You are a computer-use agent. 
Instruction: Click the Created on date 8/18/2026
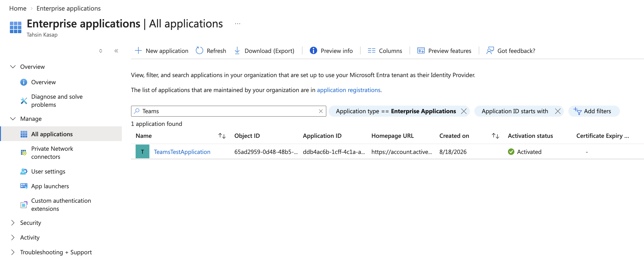coord(453,152)
